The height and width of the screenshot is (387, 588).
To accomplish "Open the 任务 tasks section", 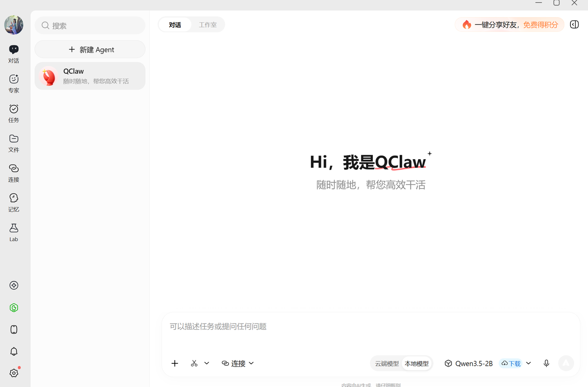I will (13, 114).
